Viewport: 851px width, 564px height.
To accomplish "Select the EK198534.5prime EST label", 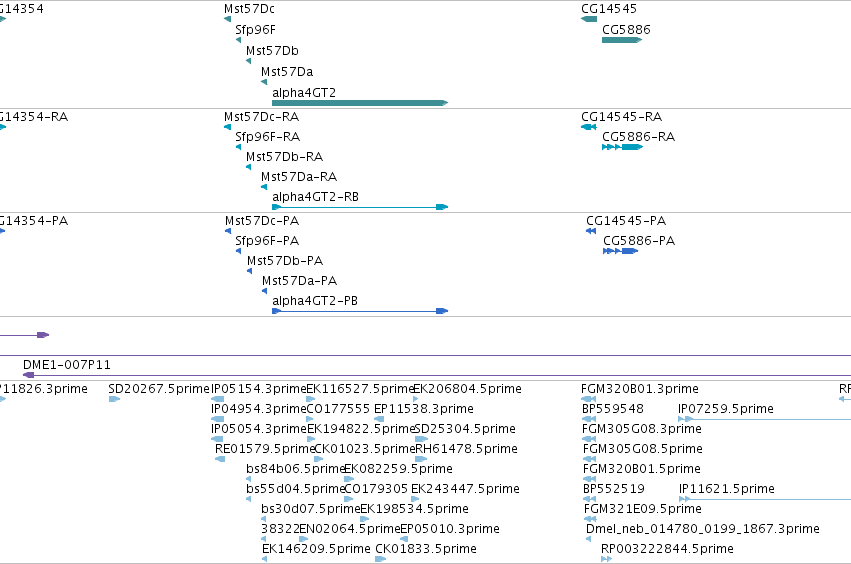I will [x=414, y=509].
